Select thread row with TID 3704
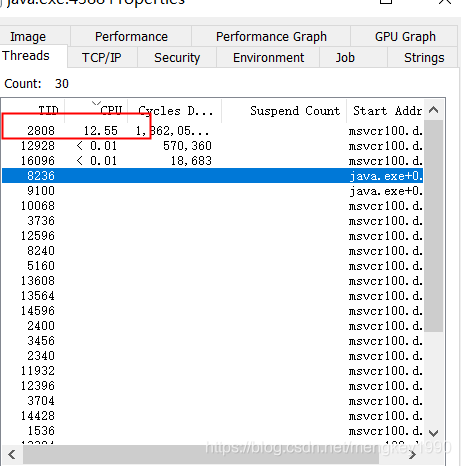Screen dimensions: 461x466 pyautogui.click(x=213, y=401)
